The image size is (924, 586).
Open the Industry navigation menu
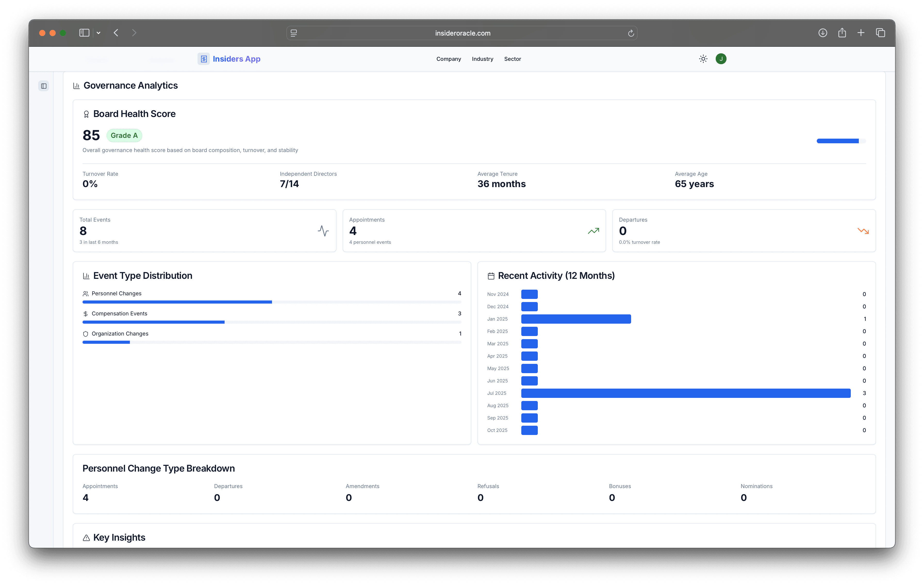click(482, 59)
